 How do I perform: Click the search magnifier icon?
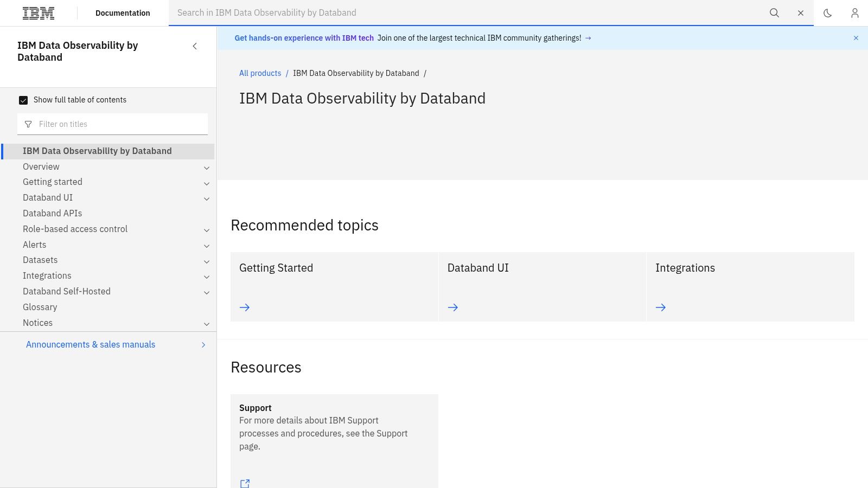click(x=774, y=13)
